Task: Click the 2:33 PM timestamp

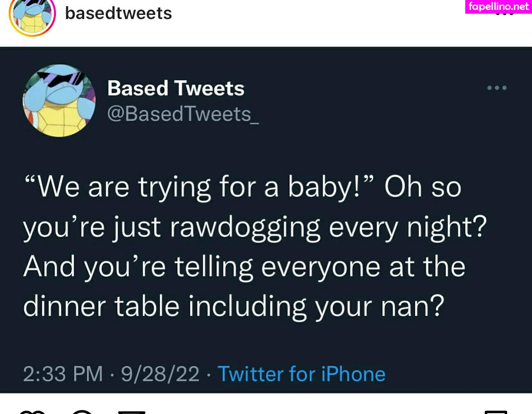Action: [x=63, y=374]
